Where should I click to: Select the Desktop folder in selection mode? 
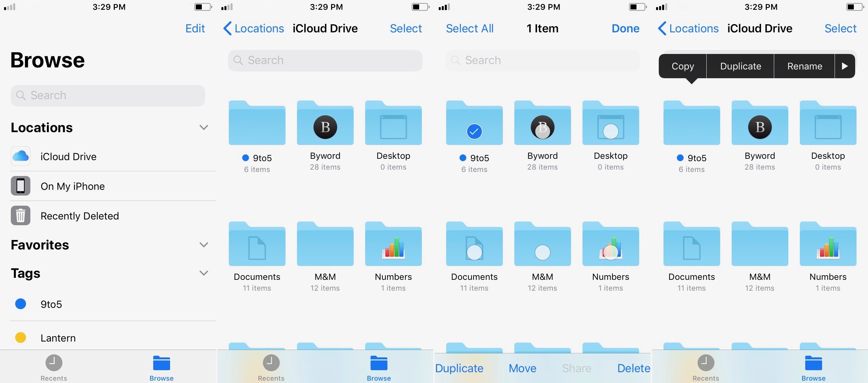[610, 123]
